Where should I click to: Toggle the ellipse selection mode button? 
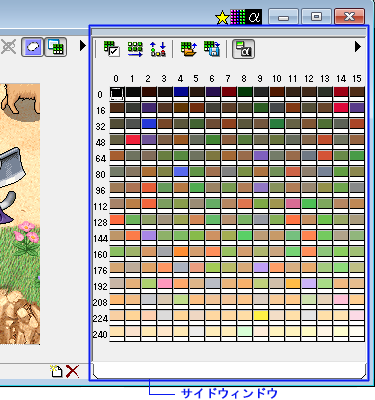point(32,47)
